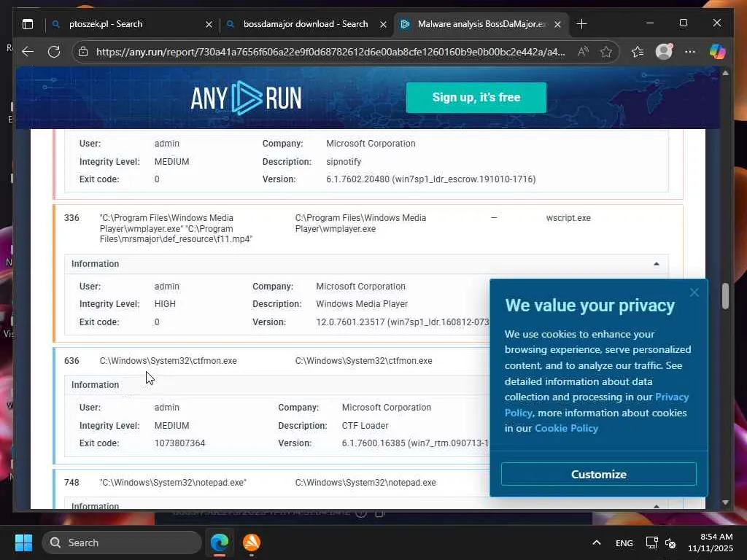747x560 pixels.
Task: Click the Customize cookies button
Action: 598,474
